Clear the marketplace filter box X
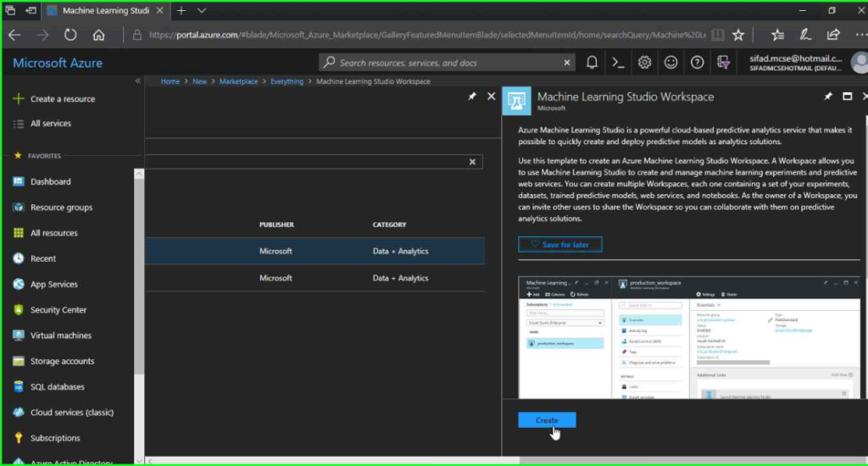Image resolution: width=868 pixels, height=466 pixels. pyautogui.click(x=472, y=162)
